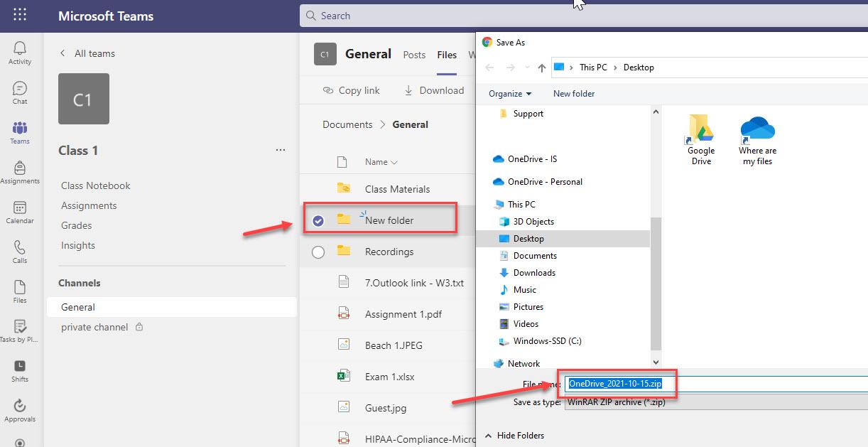Open Files in the Teams sidebar
The height and width of the screenshot is (447, 868).
(x=20, y=291)
